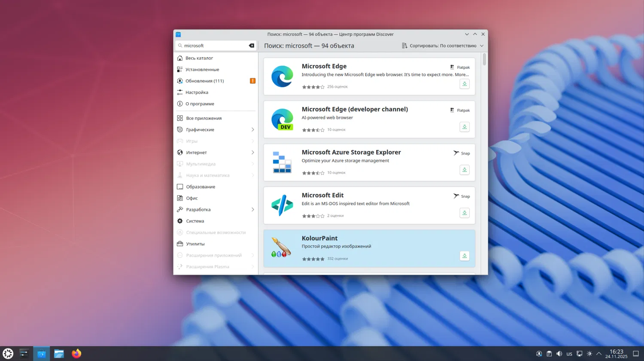Click the updates tray icon

[539, 354]
